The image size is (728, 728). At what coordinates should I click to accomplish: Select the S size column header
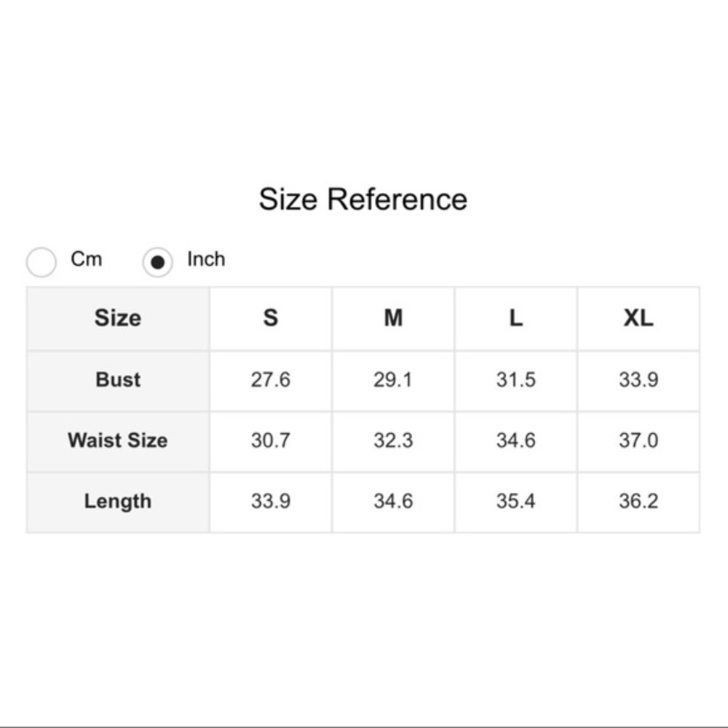point(271,319)
